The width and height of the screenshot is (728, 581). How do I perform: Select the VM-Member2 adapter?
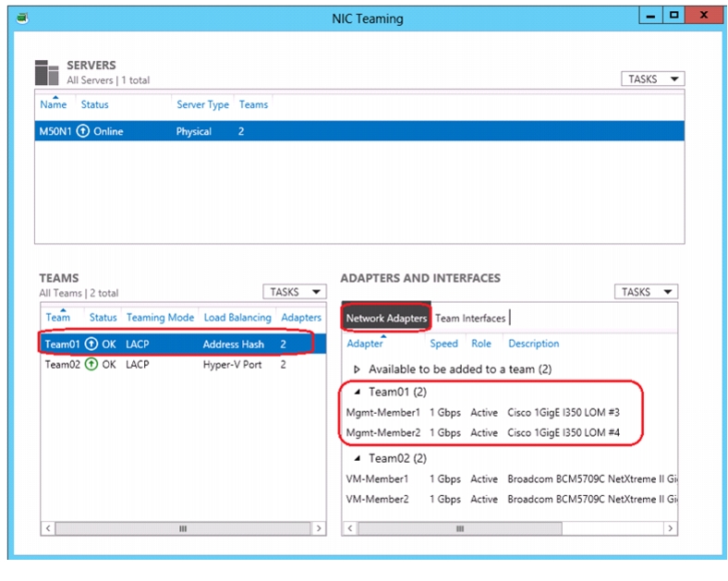[x=510, y=500]
